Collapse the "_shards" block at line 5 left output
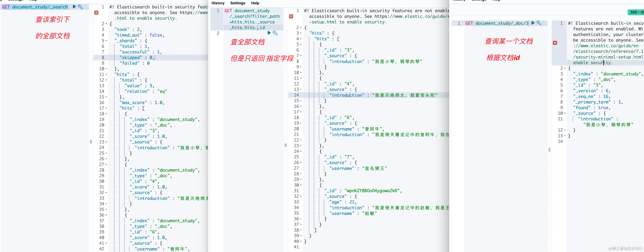The image size is (644, 252). pyautogui.click(x=106, y=41)
